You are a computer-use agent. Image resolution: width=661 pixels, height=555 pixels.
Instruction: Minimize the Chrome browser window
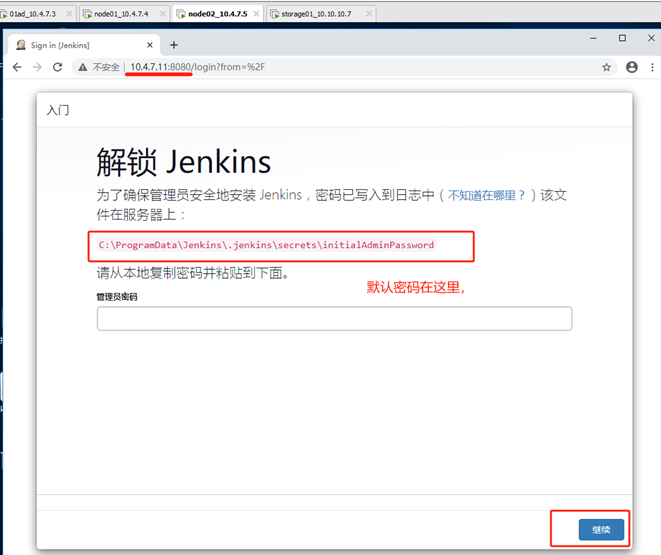[593, 38]
